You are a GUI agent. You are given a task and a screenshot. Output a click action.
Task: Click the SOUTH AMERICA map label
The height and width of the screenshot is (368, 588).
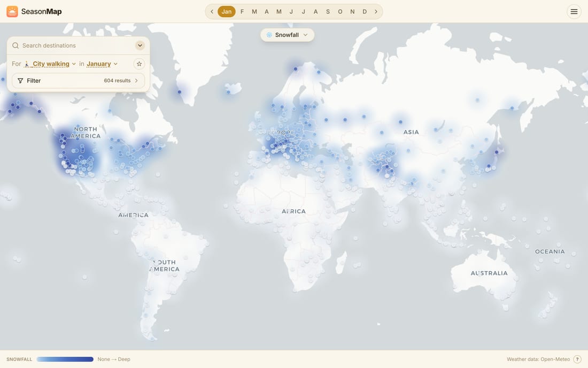pyautogui.click(x=165, y=266)
